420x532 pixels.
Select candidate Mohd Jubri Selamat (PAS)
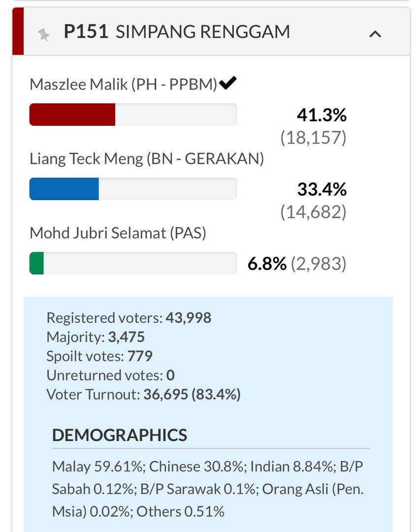(118, 233)
